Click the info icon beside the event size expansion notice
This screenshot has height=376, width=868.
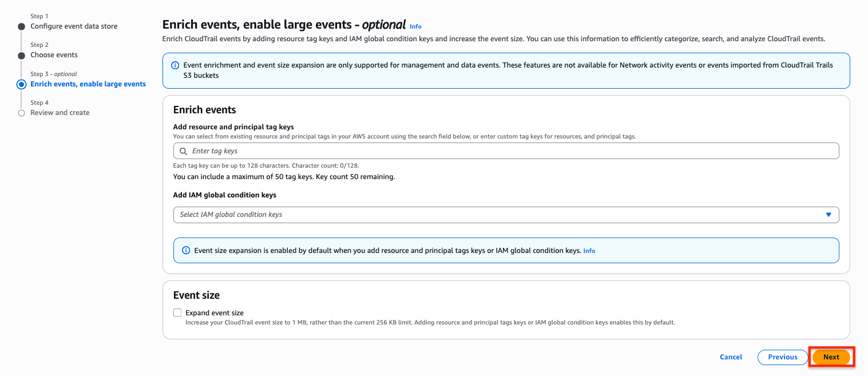coord(185,250)
